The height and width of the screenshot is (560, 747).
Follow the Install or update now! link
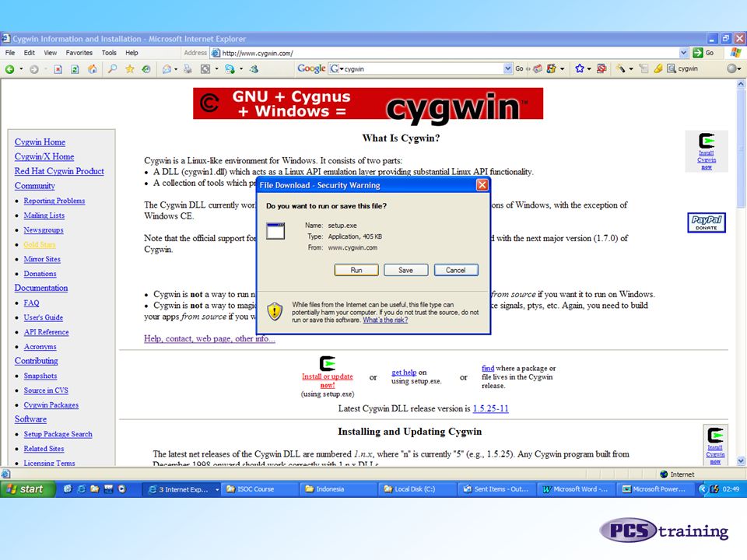328,380
